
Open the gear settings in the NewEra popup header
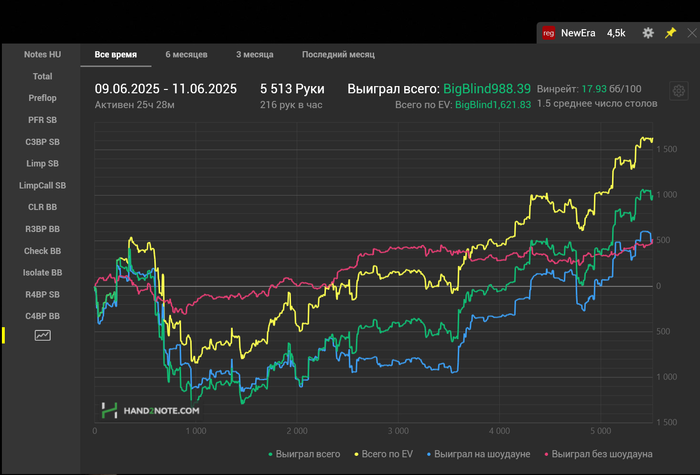tap(648, 33)
